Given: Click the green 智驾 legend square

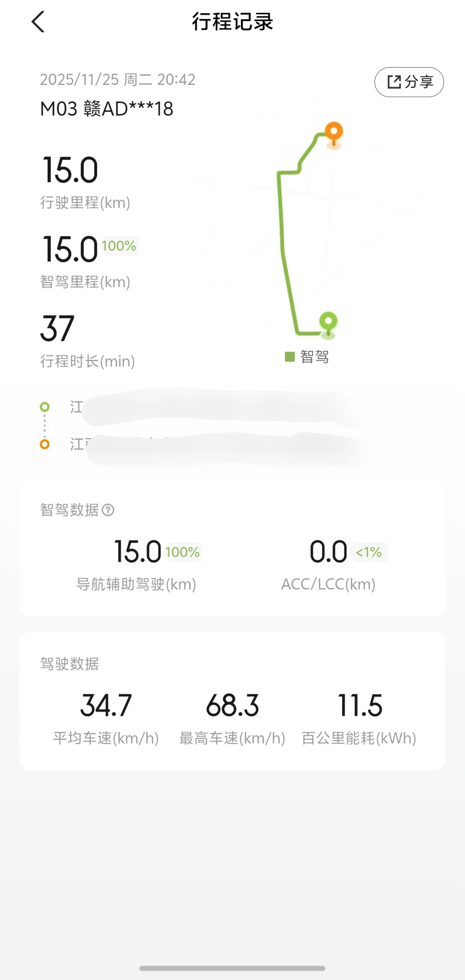Looking at the screenshot, I should [290, 357].
